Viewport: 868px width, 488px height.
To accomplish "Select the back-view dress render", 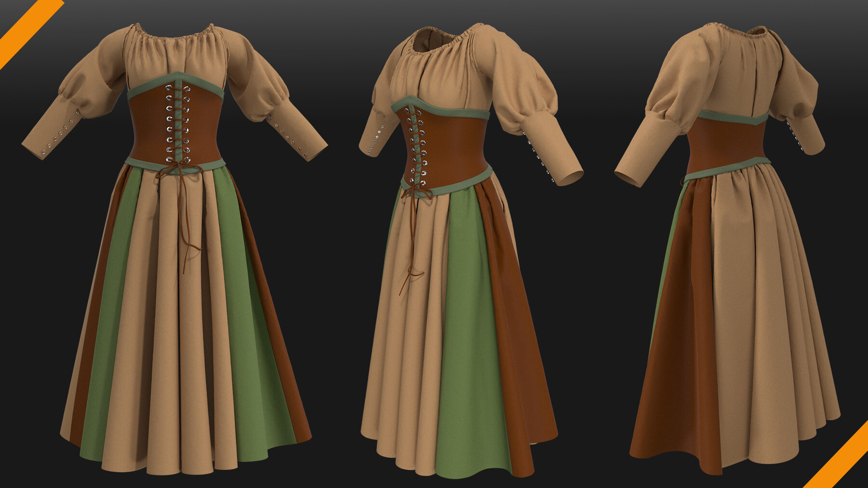I will click(x=723, y=241).
